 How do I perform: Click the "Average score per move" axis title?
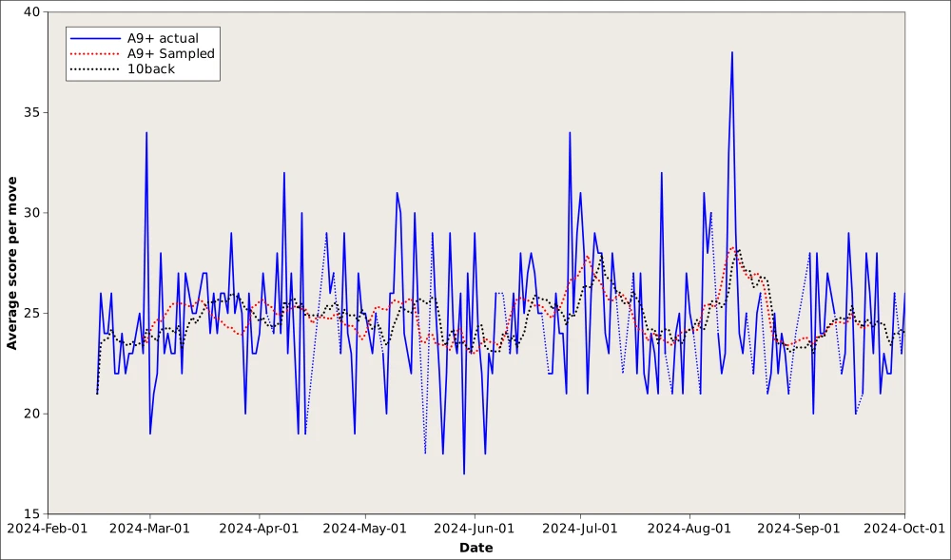(x=12, y=261)
